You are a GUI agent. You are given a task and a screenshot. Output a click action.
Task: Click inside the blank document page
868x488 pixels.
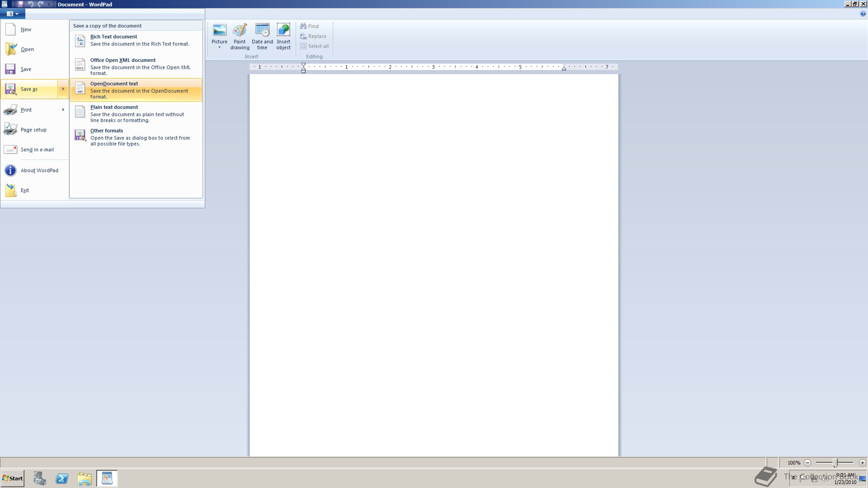[434, 265]
